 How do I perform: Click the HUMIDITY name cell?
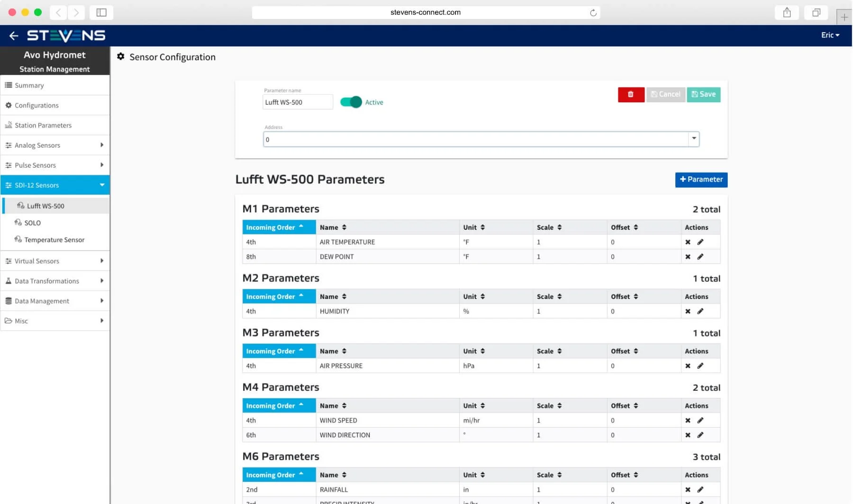(388, 311)
